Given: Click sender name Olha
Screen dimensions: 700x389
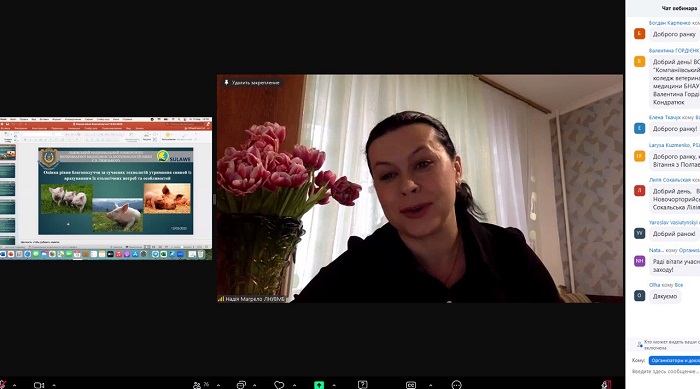Looking at the screenshot, I should point(654,285).
